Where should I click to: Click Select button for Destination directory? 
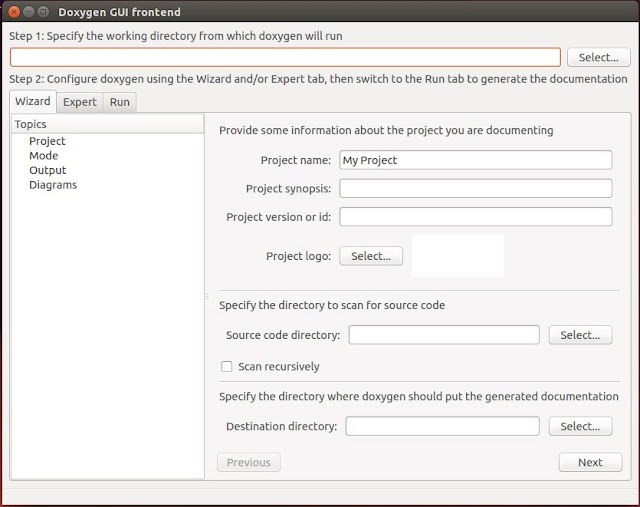[x=580, y=426]
